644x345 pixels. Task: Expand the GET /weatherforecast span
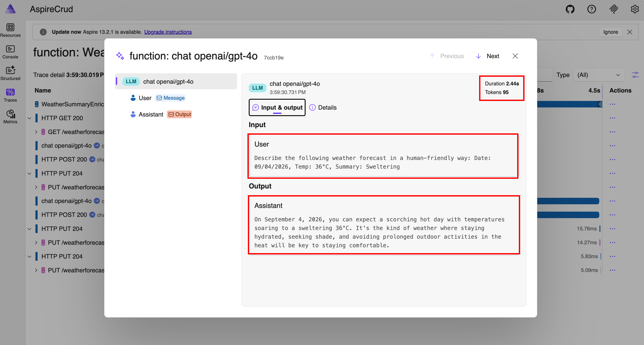pyautogui.click(x=36, y=132)
